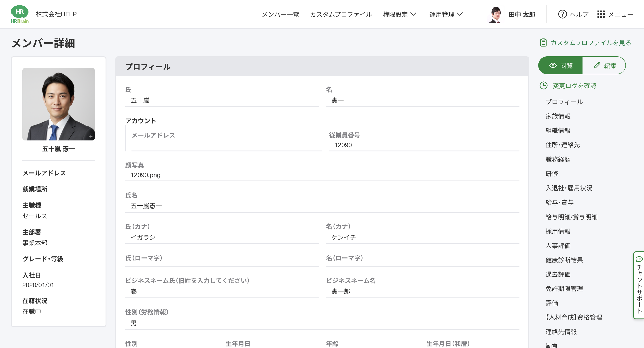The width and height of the screenshot is (644, 348).
Task: Jump to 給与・賞与 section in sidebar
Action: click(559, 202)
